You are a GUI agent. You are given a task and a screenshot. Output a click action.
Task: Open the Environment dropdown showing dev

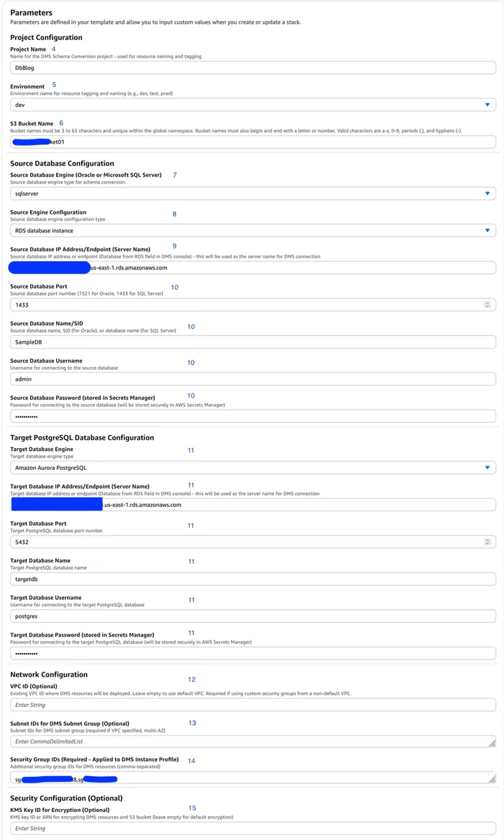(253, 105)
